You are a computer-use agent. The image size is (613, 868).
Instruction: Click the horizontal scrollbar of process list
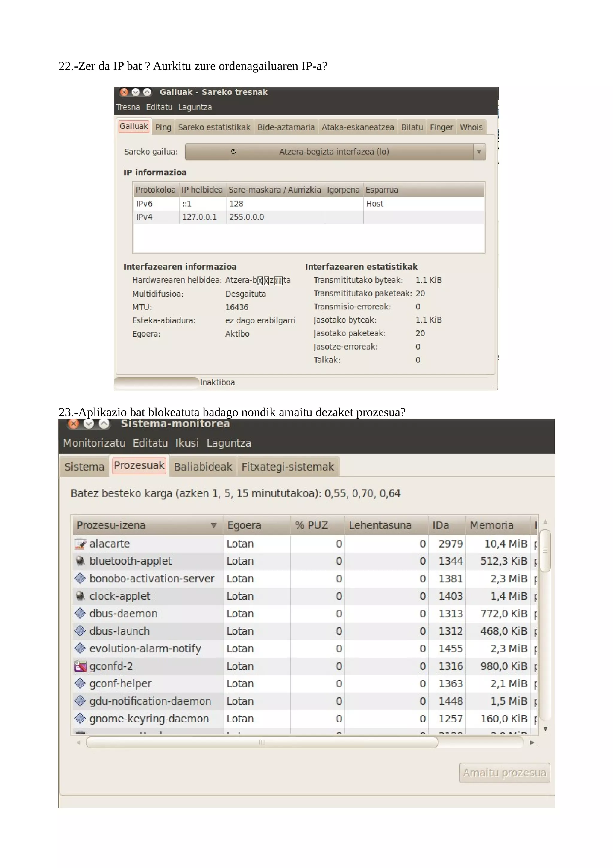[x=262, y=743]
